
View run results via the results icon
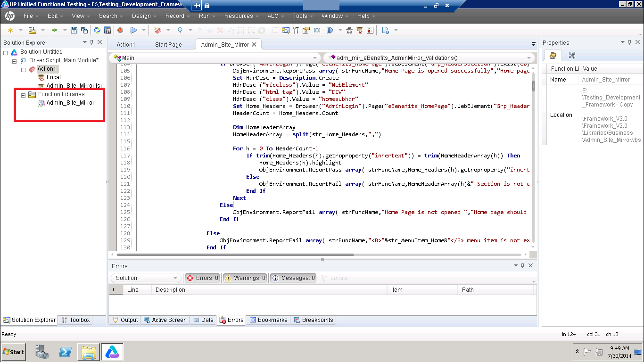[370, 30]
